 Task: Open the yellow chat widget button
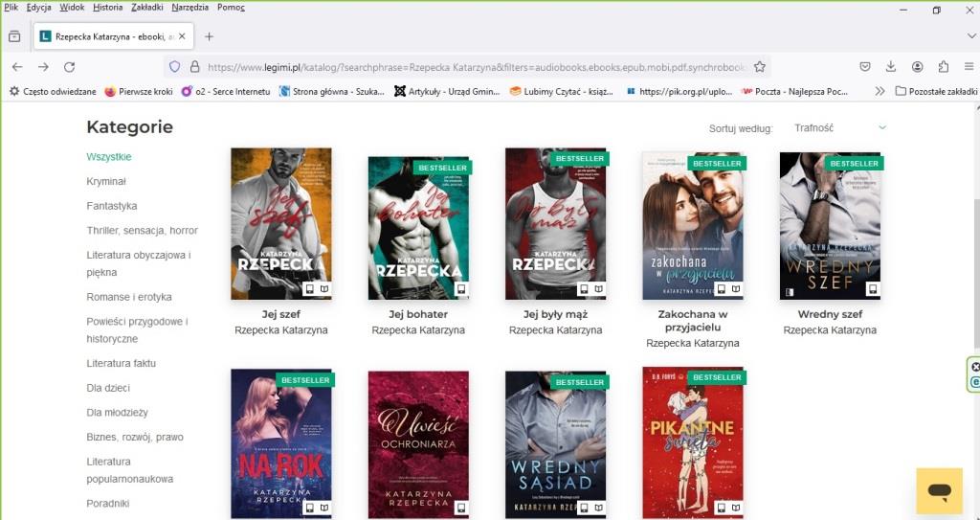pyautogui.click(x=940, y=490)
